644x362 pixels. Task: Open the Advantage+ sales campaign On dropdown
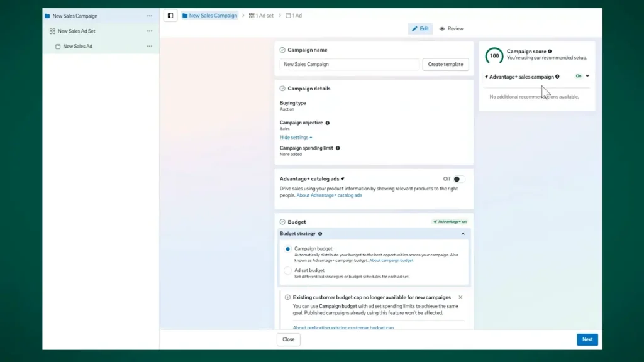click(x=582, y=76)
